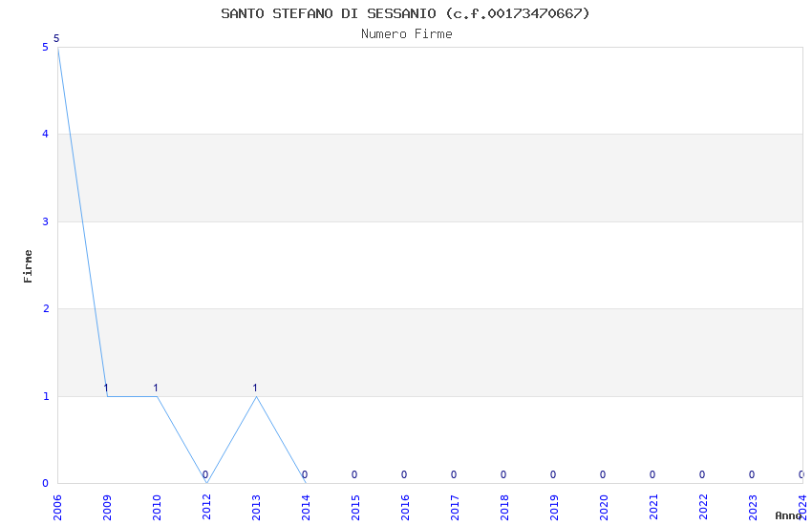Click the data label 0 above 2020

coord(603,474)
